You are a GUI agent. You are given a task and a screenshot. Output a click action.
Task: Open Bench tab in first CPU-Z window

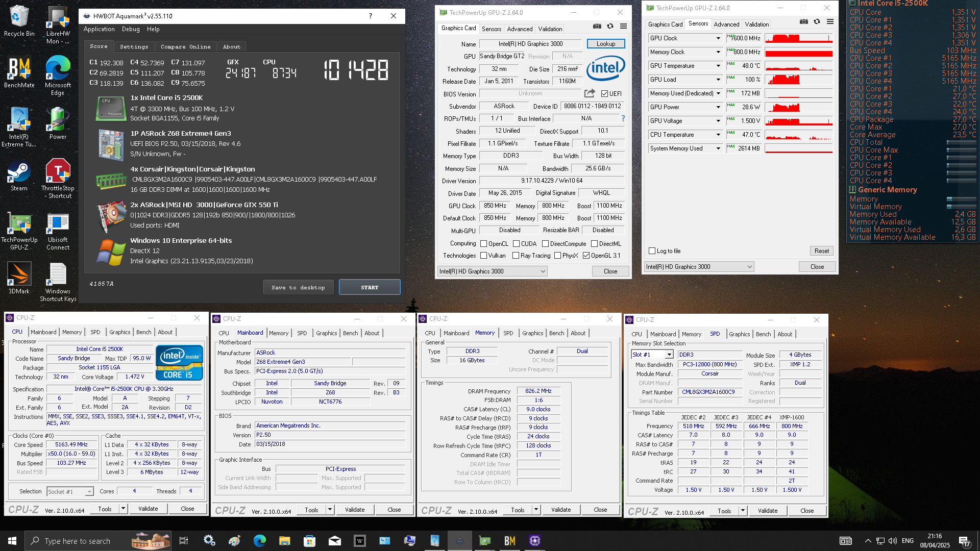point(144,332)
